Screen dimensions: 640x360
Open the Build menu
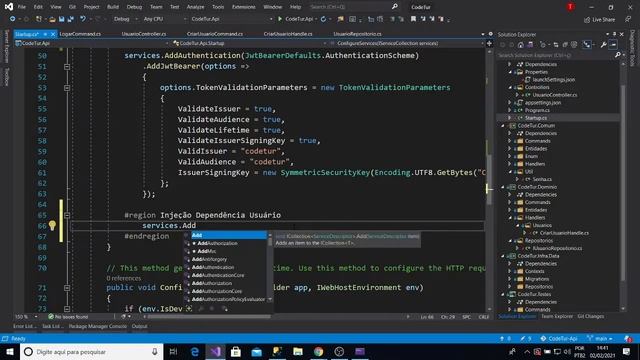pyautogui.click(x=113, y=7)
